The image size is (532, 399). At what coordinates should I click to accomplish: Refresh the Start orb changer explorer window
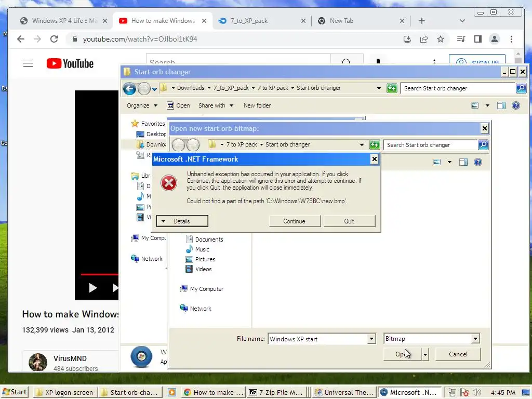[392, 88]
